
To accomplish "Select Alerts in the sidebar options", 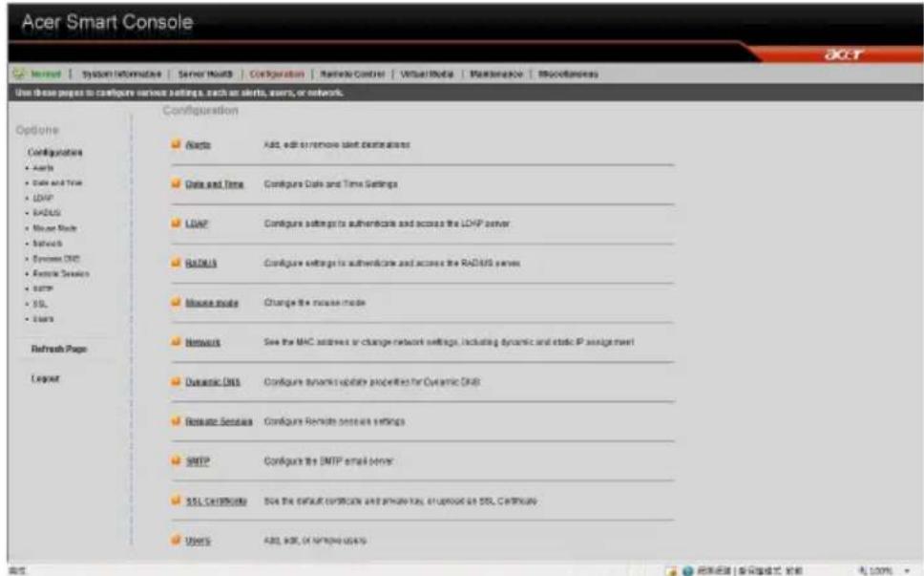I will click(43, 168).
